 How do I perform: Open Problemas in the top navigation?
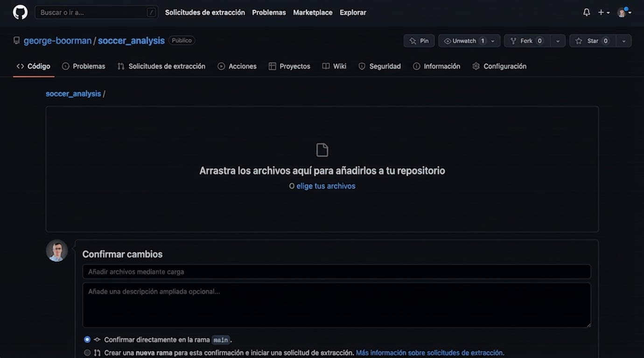click(269, 13)
